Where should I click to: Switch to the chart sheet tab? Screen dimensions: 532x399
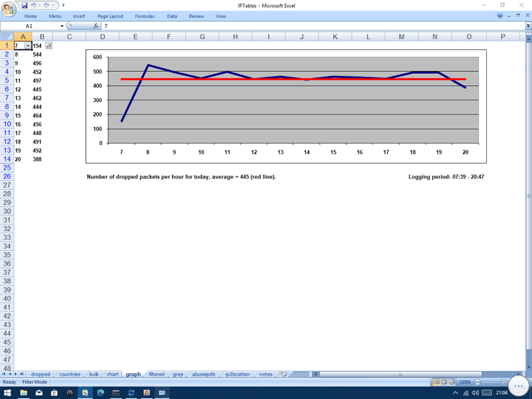112,374
